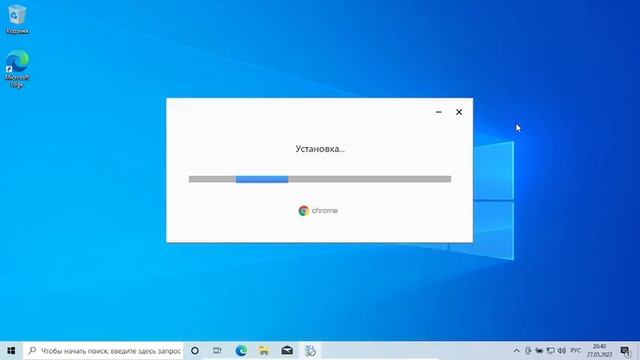Open the notification center icon

pyautogui.click(x=625, y=351)
